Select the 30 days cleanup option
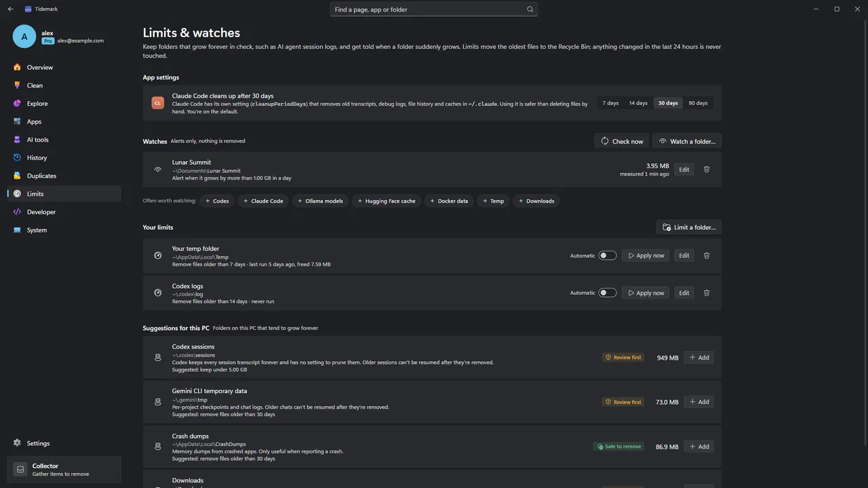868x488 pixels. (x=668, y=103)
